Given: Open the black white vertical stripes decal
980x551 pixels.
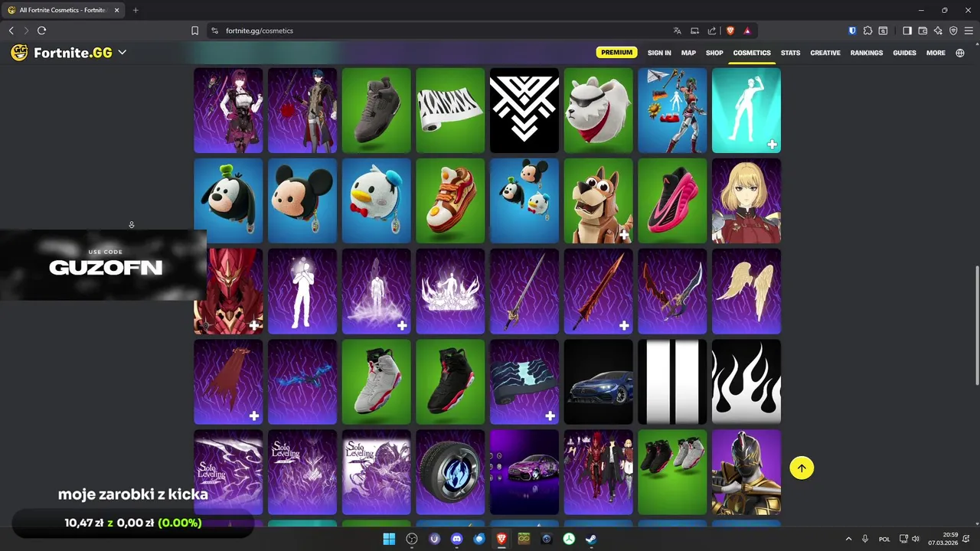Looking at the screenshot, I should 672,382.
